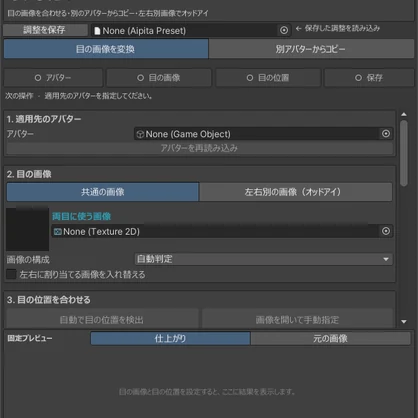Click scrollbar down arrow
The width and height of the screenshot is (418, 418).
[404, 322]
